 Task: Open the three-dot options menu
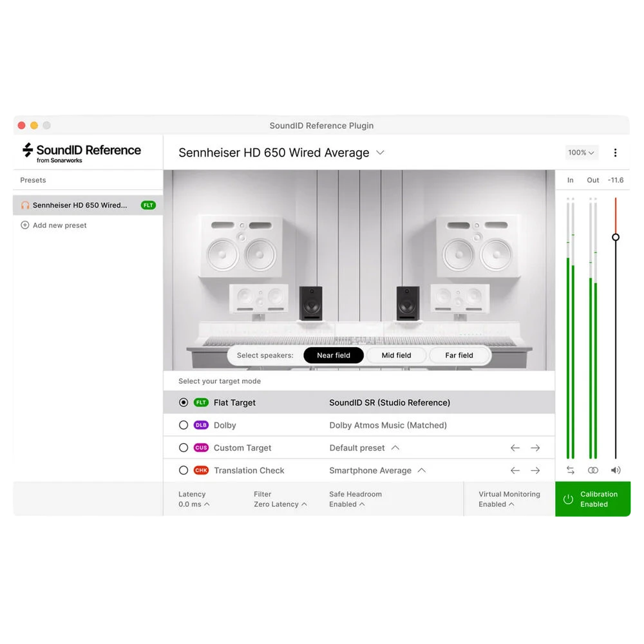click(615, 153)
